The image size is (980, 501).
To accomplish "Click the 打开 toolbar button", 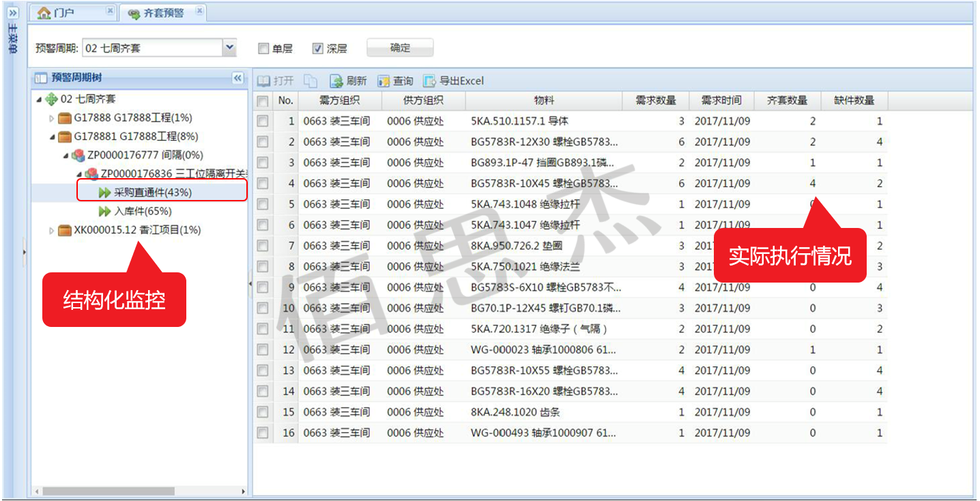I will 276,81.
